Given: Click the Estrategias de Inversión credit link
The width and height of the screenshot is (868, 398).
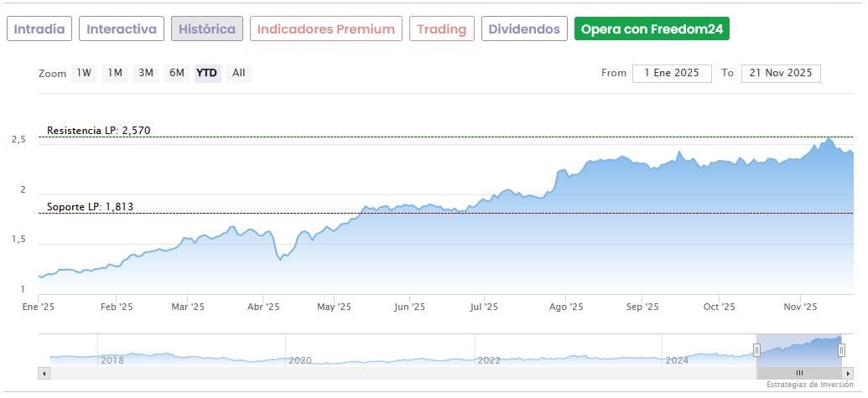Looking at the screenshot, I should [810, 385].
